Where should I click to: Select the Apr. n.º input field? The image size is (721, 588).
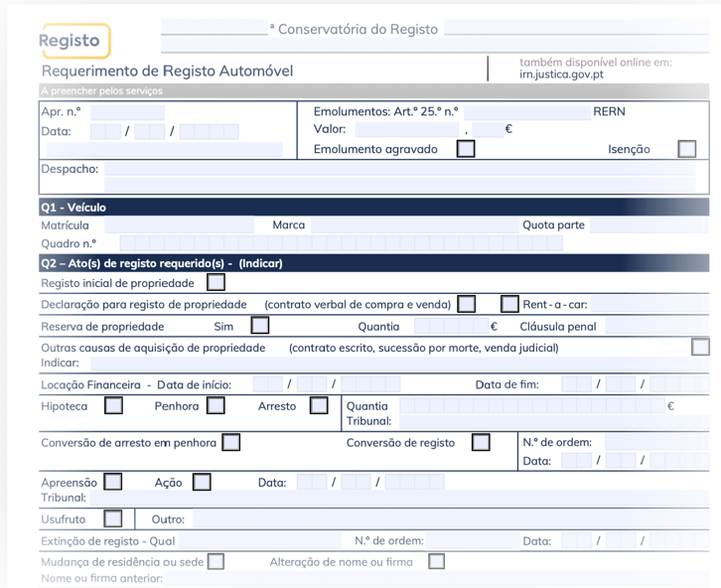127,112
